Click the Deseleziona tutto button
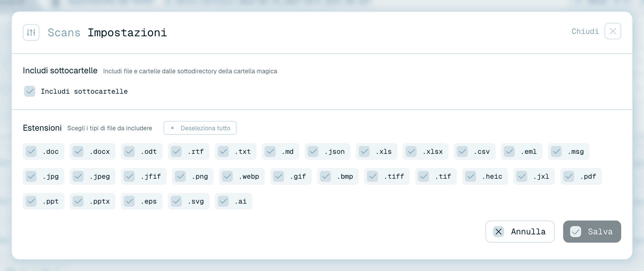This screenshot has height=271, width=644. tap(200, 128)
